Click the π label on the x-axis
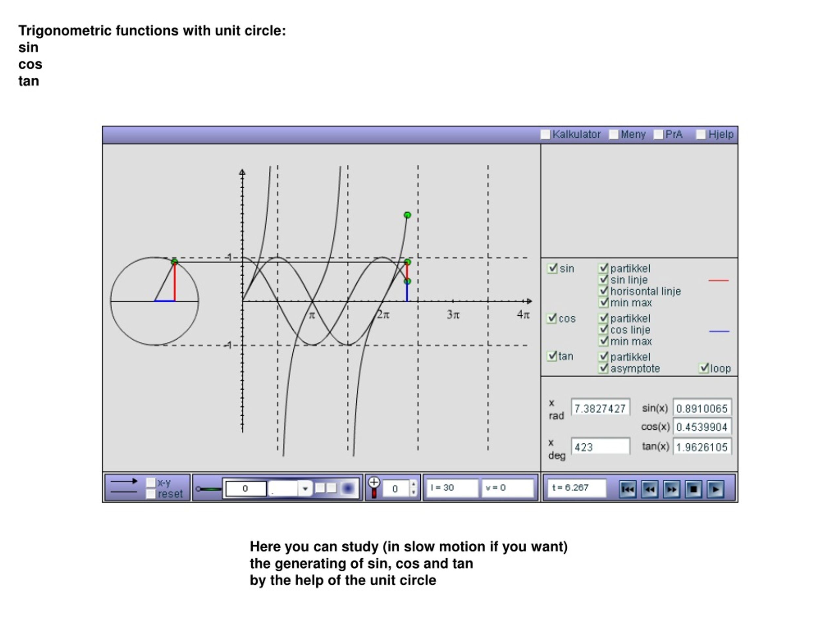Screen dimensions: 840x630 (312, 315)
